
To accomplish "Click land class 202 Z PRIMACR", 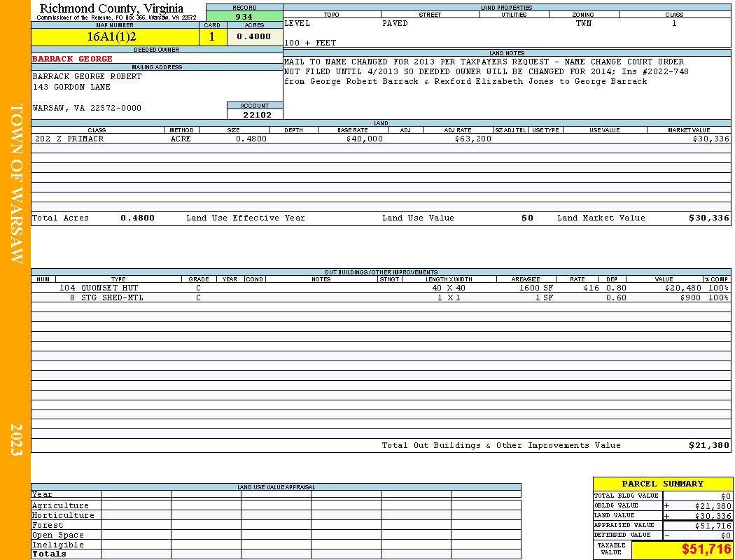I will (69, 139).
